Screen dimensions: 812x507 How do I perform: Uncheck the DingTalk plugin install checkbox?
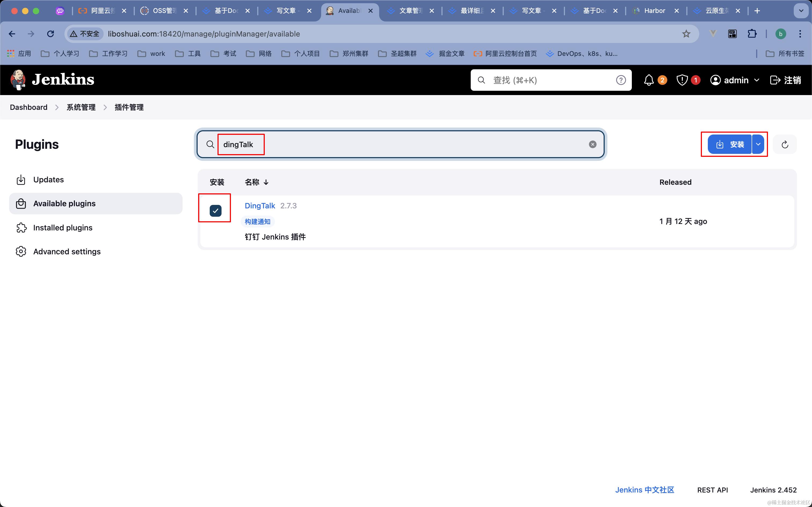(x=215, y=211)
